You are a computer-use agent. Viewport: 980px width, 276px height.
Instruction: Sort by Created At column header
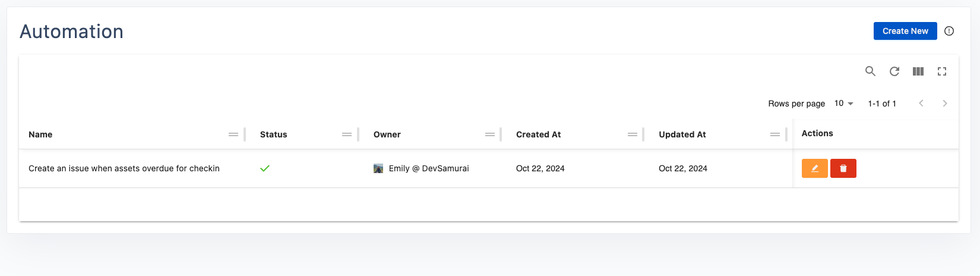click(x=538, y=134)
